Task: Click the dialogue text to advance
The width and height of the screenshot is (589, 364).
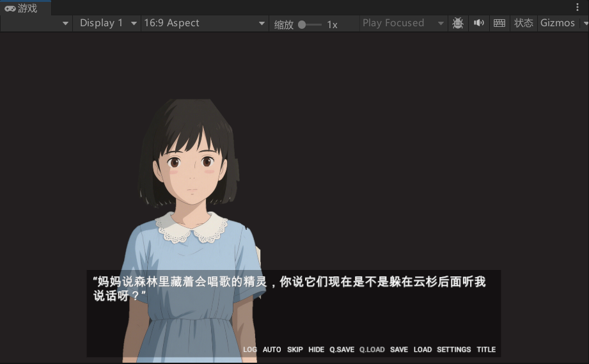Action: pos(289,289)
